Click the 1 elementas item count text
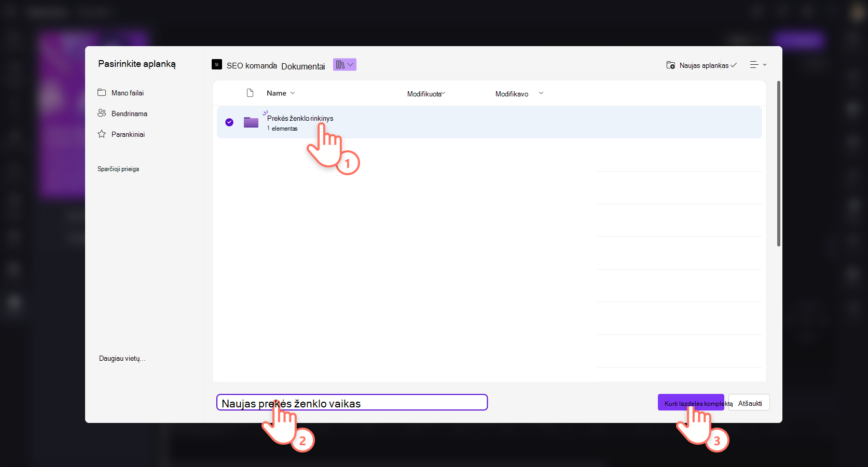Screen dimensions: 868x467 [x=282, y=129]
